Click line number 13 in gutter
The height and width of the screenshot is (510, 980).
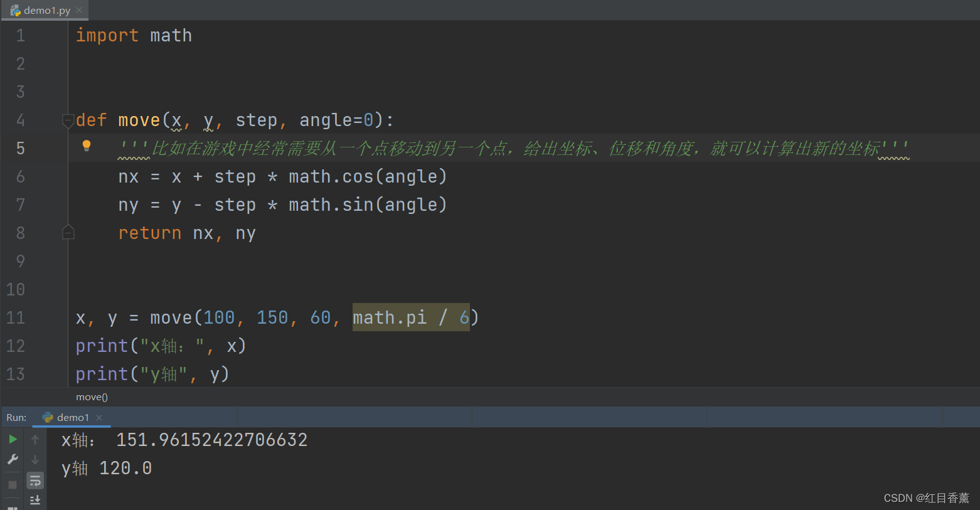click(16, 375)
